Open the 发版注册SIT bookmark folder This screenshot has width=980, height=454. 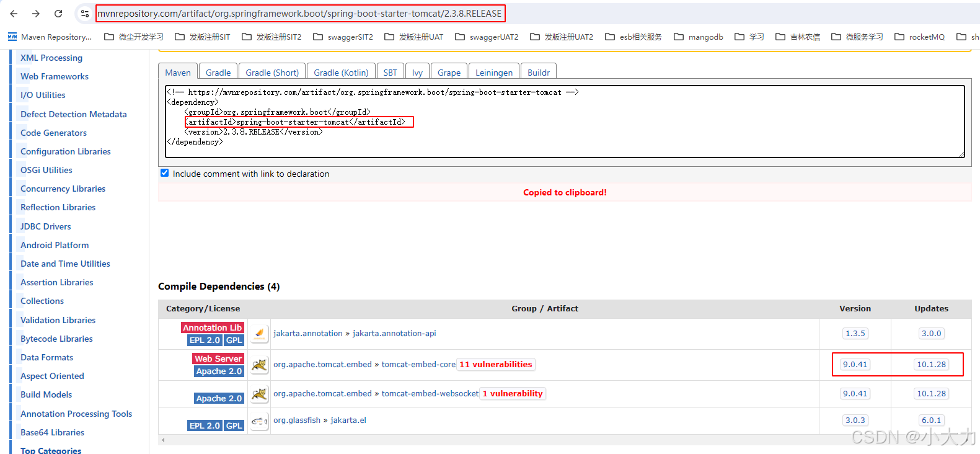(x=202, y=37)
